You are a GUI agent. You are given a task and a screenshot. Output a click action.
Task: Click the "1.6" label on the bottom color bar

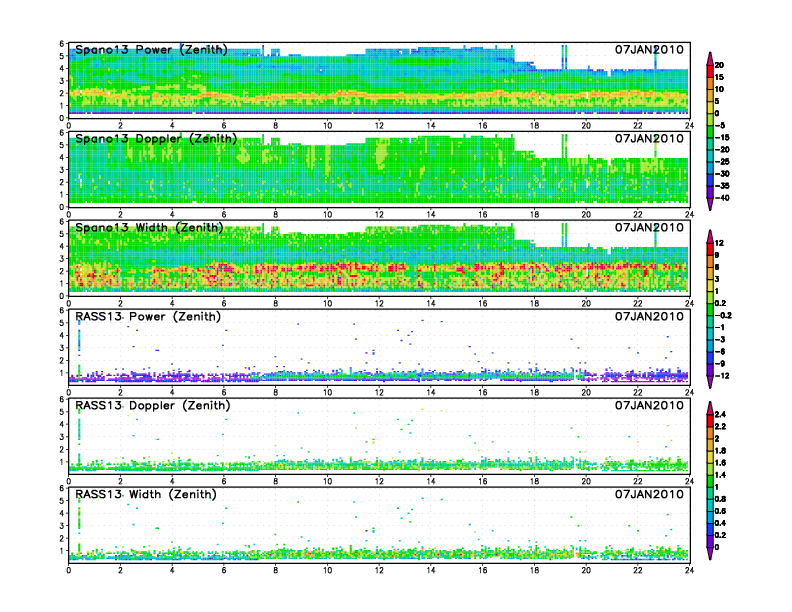[721, 463]
